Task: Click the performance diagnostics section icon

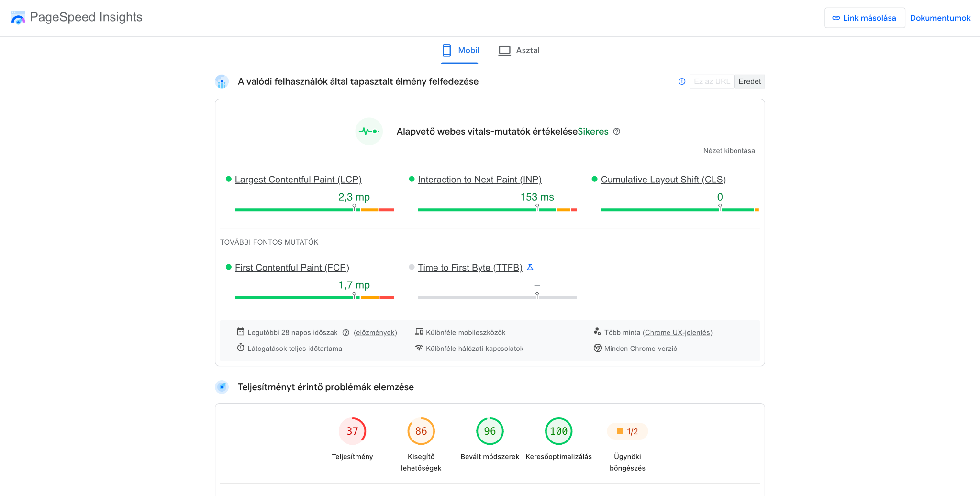Action: (x=222, y=387)
